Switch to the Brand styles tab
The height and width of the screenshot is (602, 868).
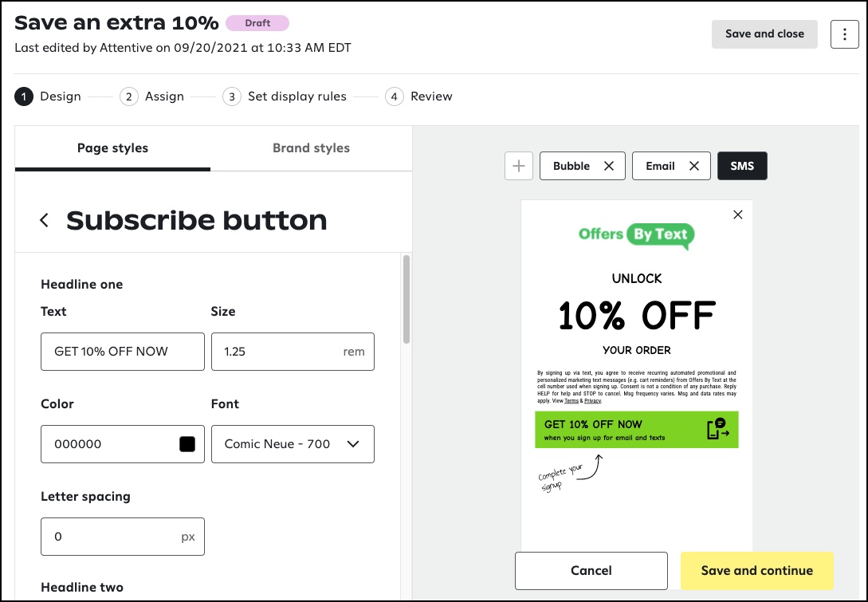tap(311, 148)
